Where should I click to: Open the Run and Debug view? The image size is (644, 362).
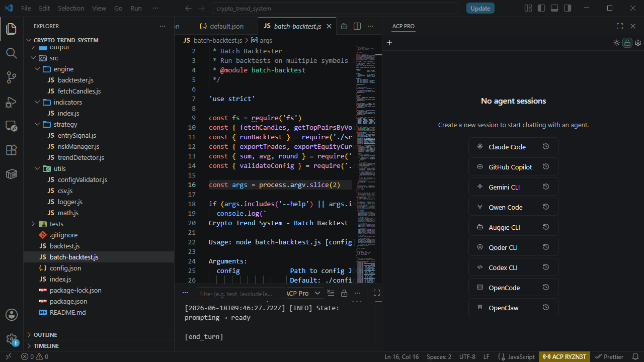point(11,102)
